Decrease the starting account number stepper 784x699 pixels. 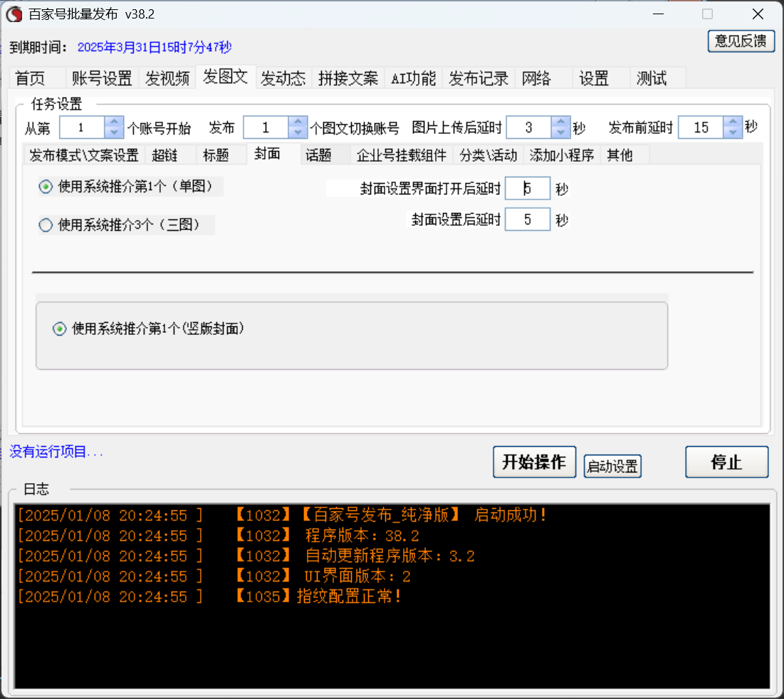coord(114,133)
